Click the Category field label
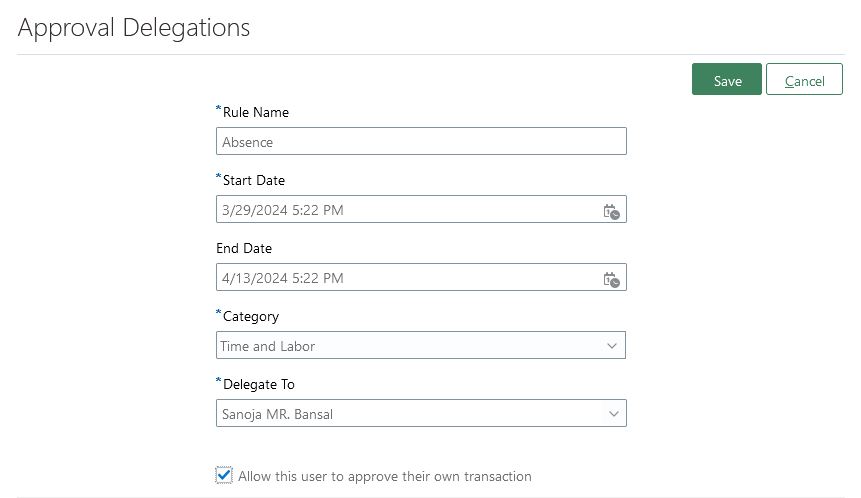 tap(250, 317)
